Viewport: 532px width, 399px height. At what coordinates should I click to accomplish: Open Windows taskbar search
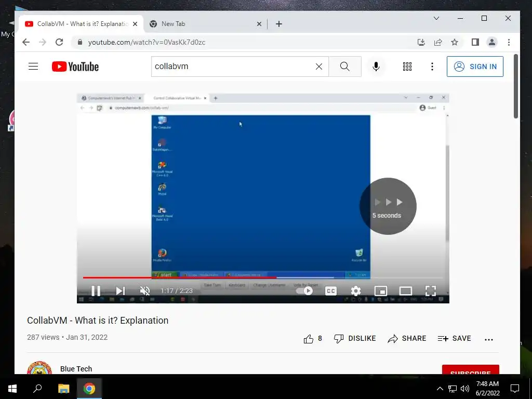[37, 389]
